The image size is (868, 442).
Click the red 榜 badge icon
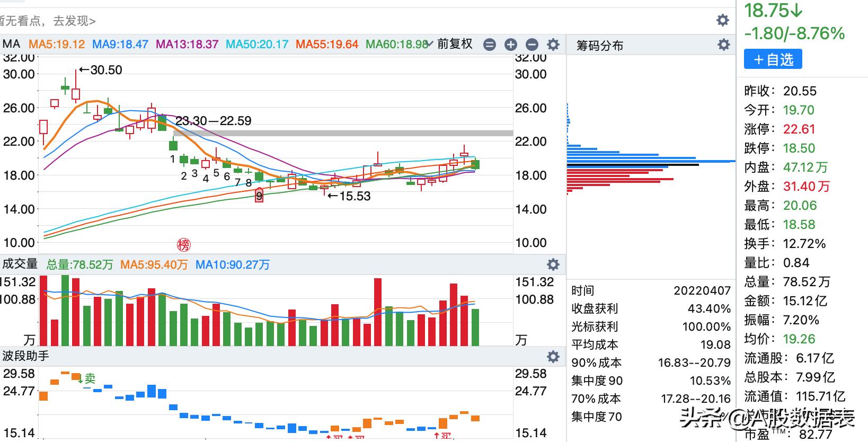click(x=183, y=245)
